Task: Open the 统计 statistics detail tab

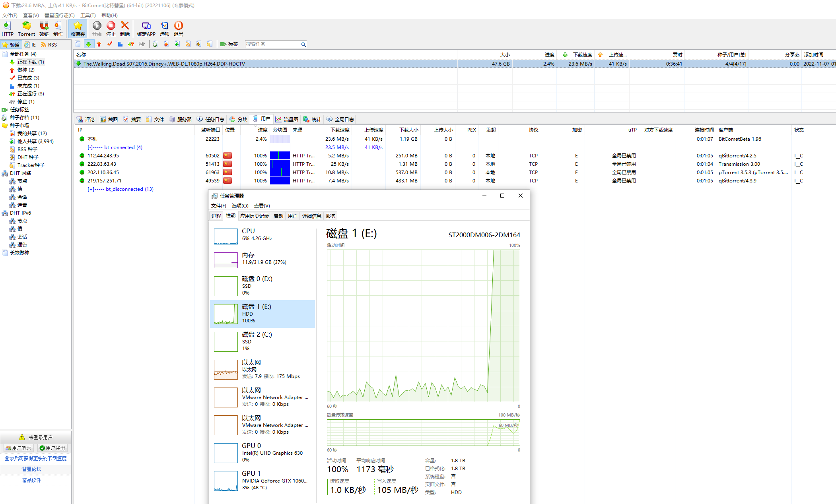Action: point(312,119)
